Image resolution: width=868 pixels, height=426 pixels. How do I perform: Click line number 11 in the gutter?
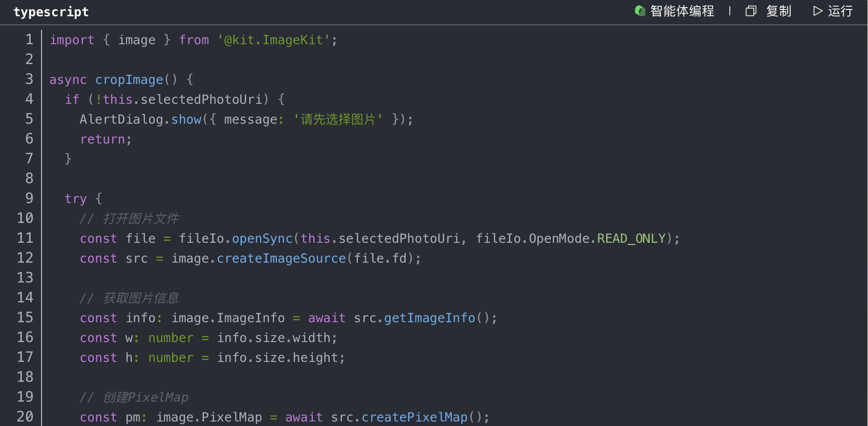coord(25,238)
